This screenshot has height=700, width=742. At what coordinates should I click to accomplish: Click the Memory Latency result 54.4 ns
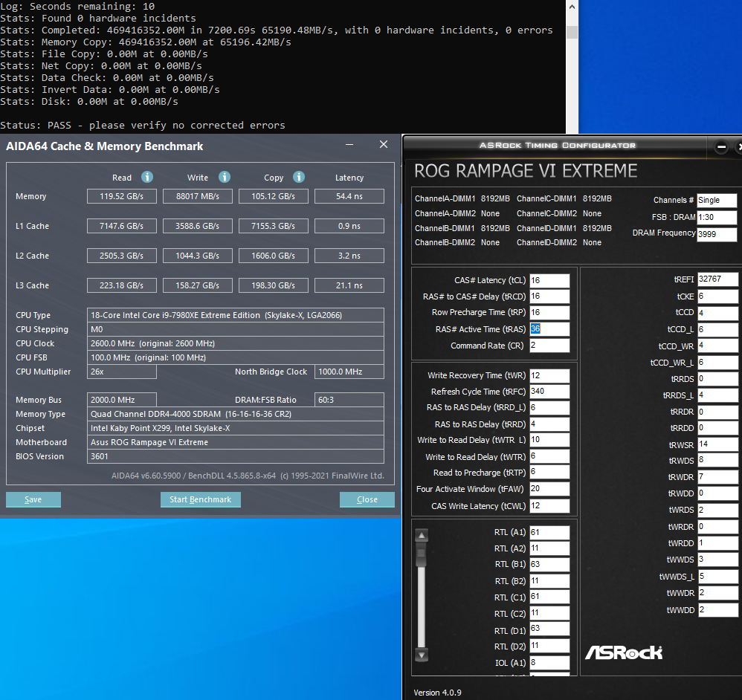click(x=349, y=196)
